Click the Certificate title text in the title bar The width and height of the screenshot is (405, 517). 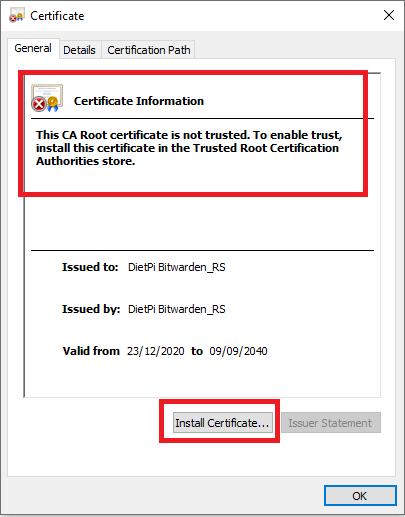click(x=57, y=16)
